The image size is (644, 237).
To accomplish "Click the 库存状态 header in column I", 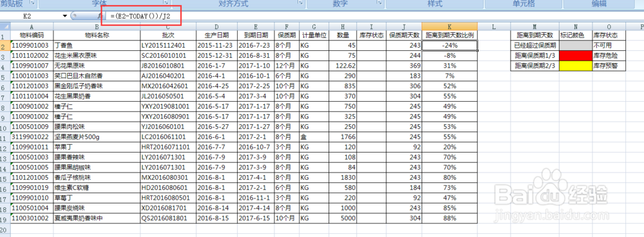I will click(x=372, y=35).
